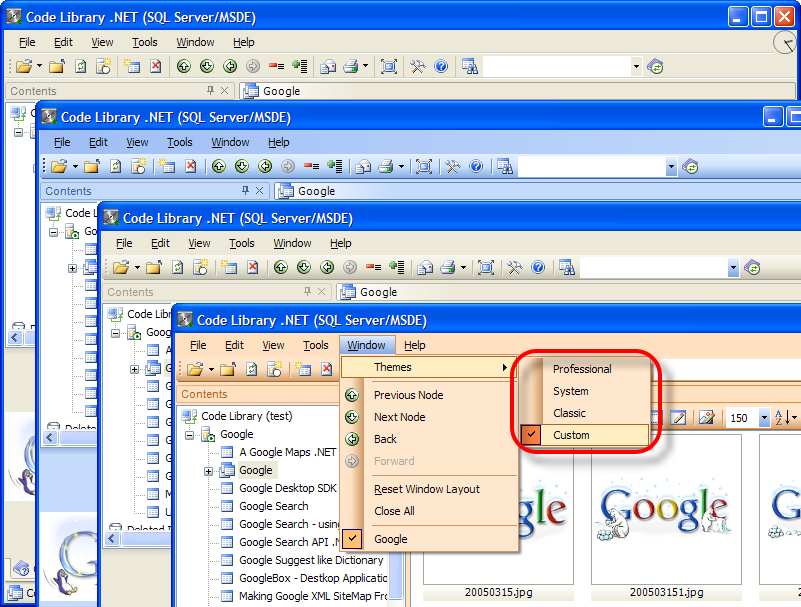Click the full screen icon in the third window
The height and width of the screenshot is (607, 801).
pyautogui.click(x=486, y=267)
